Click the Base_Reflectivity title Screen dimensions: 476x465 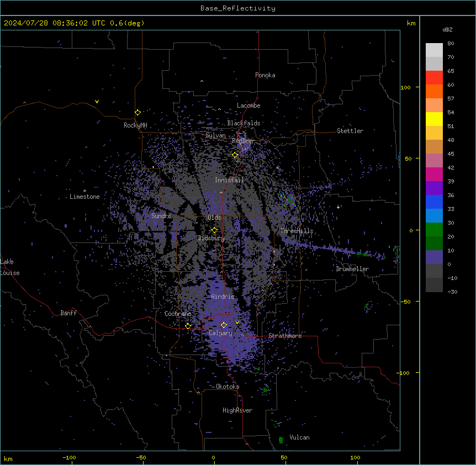(x=238, y=8)
